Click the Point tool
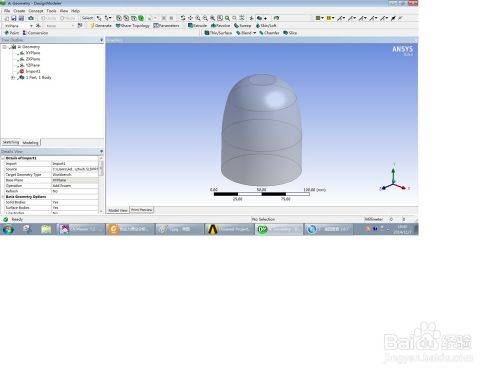 pos(12,33)
